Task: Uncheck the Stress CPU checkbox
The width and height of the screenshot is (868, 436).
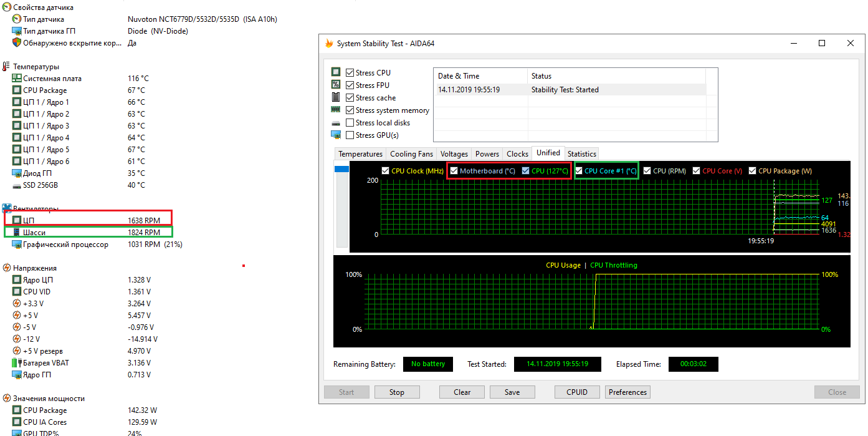Action: [x=350, y=73]
